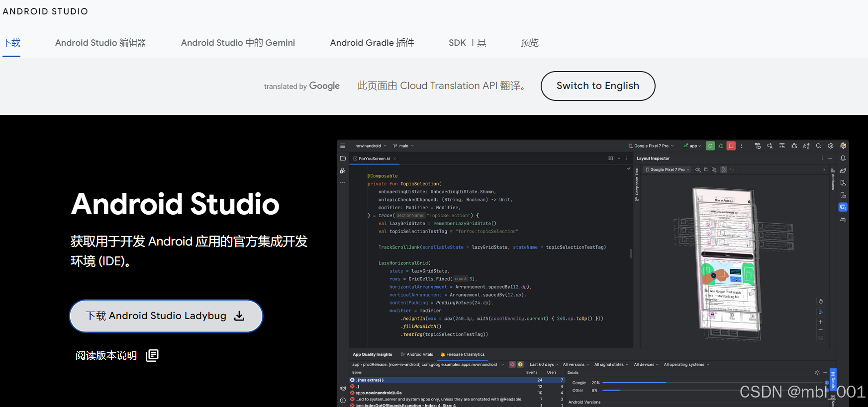
Task: Open the app run configuration dropdown
Action: point(692,146)
